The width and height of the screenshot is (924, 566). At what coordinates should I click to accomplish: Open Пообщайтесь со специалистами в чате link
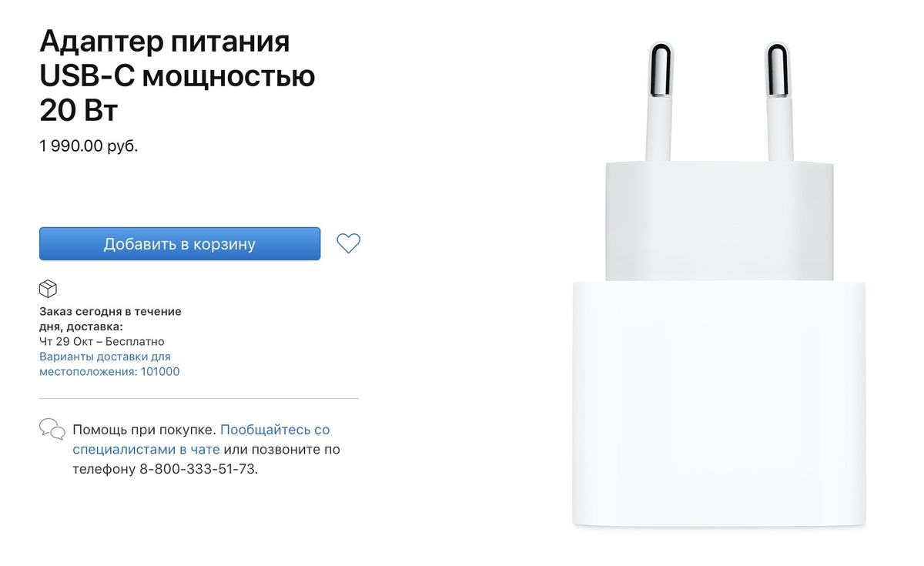tap(201, 440)
